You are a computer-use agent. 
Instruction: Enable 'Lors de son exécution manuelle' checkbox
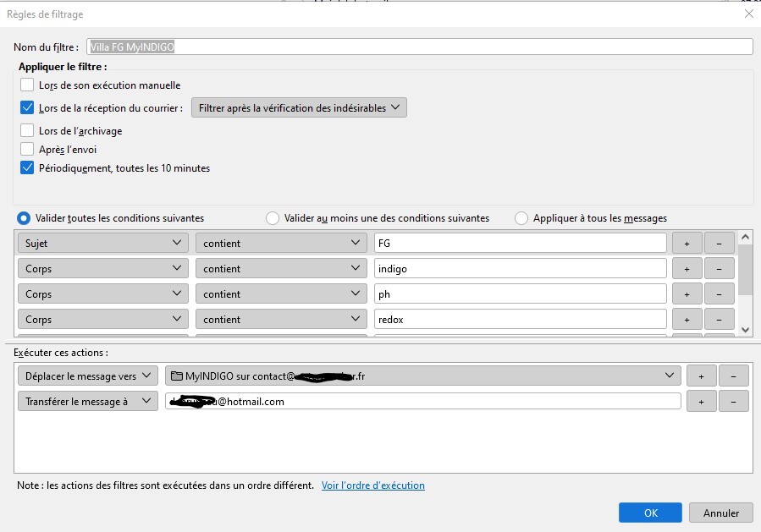[x=27, y=85]
